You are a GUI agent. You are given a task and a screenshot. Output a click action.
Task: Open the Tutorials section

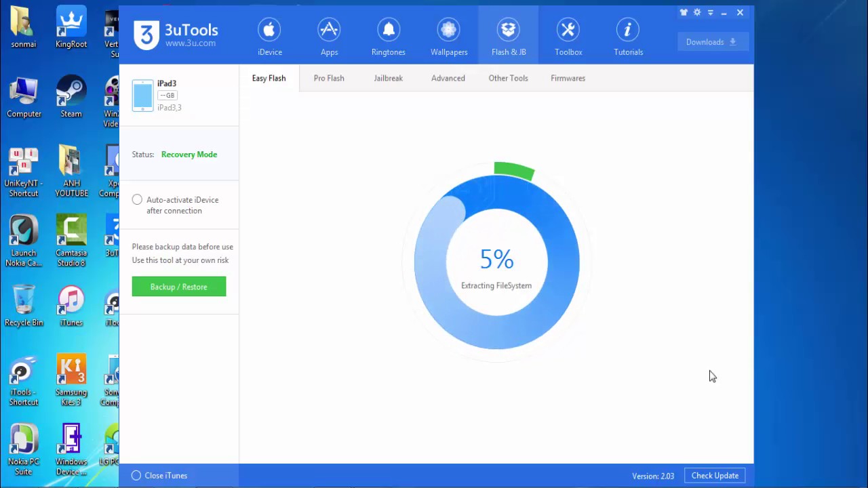(628, 37)
